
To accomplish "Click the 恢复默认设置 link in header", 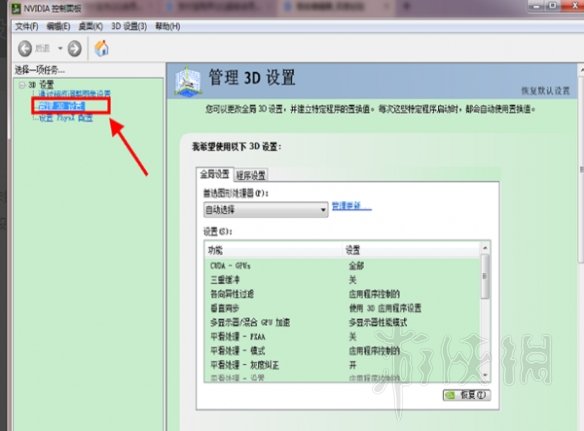I will (x=545, y=91).
